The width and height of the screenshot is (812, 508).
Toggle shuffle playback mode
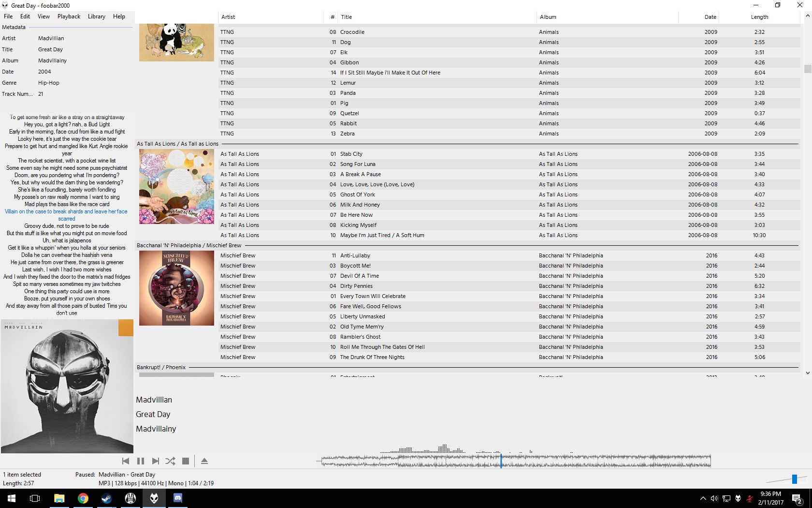(x=170, y=461)
